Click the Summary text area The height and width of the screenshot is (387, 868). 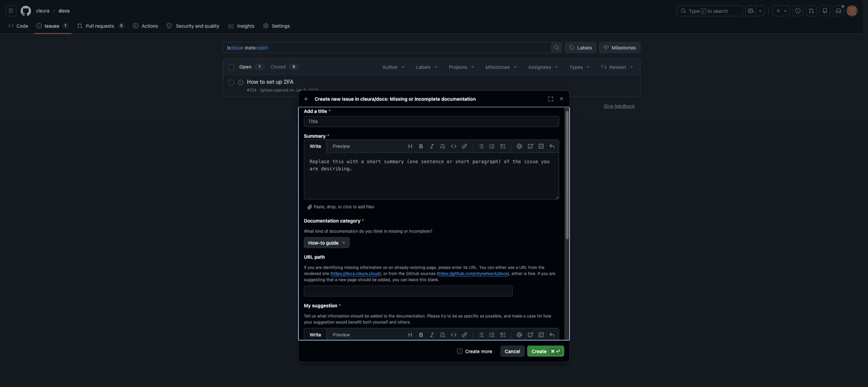point(431,176)
